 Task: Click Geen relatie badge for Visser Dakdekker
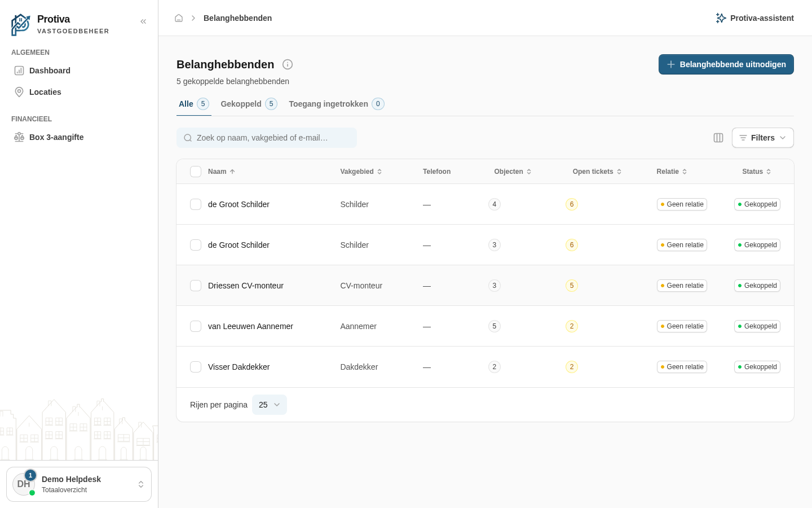682,367
